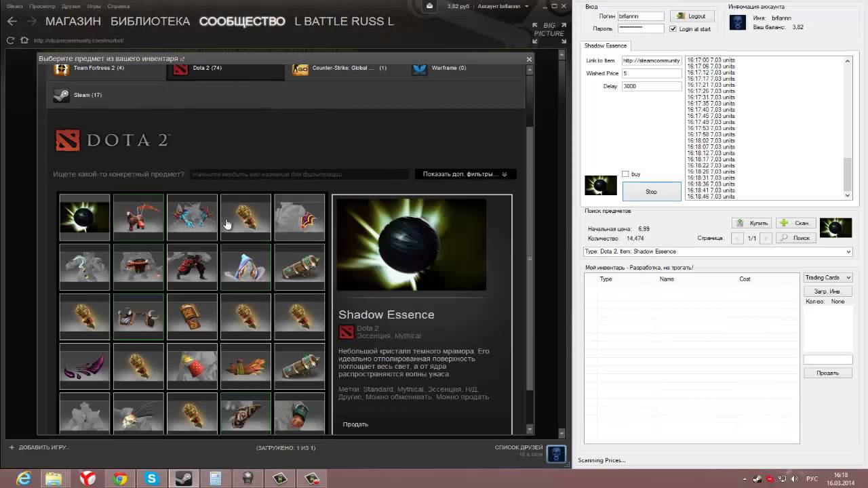Click the Name column header
The height and width of the screenshot is (488, 868).
pyautogui.click(x=667, y=279)
